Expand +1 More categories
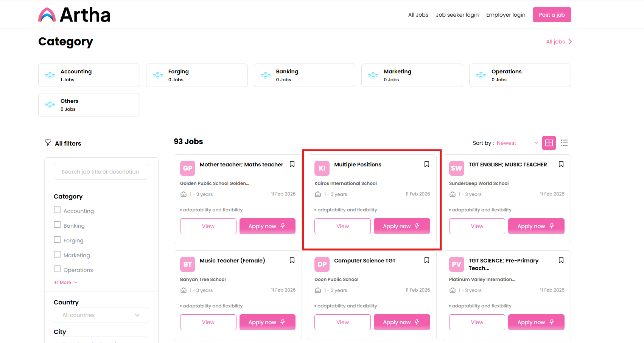644x343 pixels. pyautogui.click(x=65, y=282)
